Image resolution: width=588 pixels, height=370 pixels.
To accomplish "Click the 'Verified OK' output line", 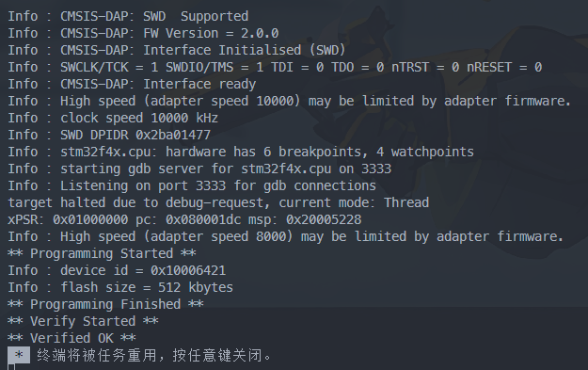I will tap(72, 338).
